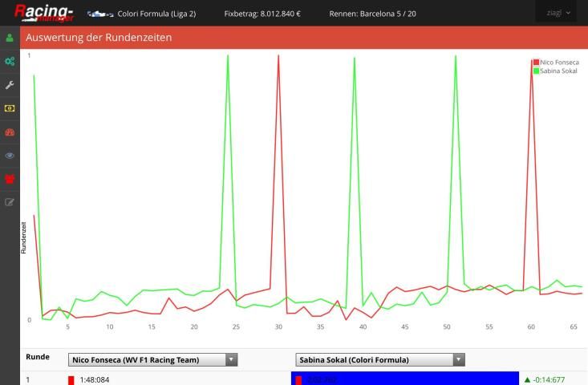The width and height of the screenshot is (588, 385).
Task: Open the red dashboard gauge sidebar icon
Action: [10, 132]
